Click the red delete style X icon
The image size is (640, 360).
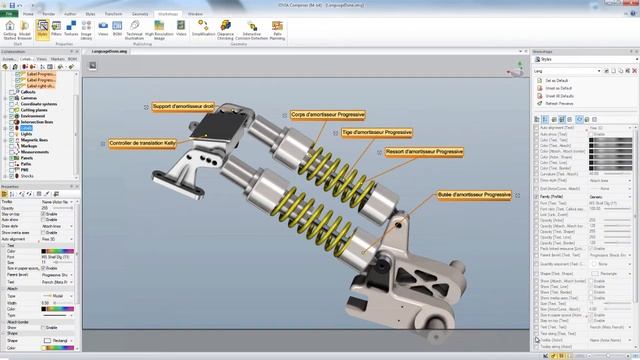(635, 71)
